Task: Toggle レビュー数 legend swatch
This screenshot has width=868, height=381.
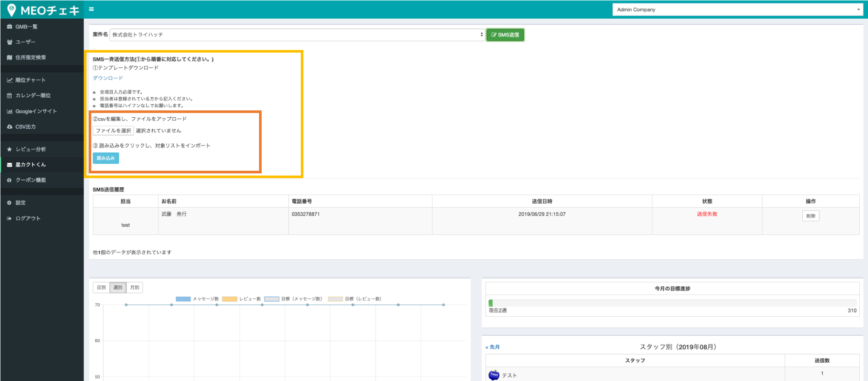Action: 229,299
